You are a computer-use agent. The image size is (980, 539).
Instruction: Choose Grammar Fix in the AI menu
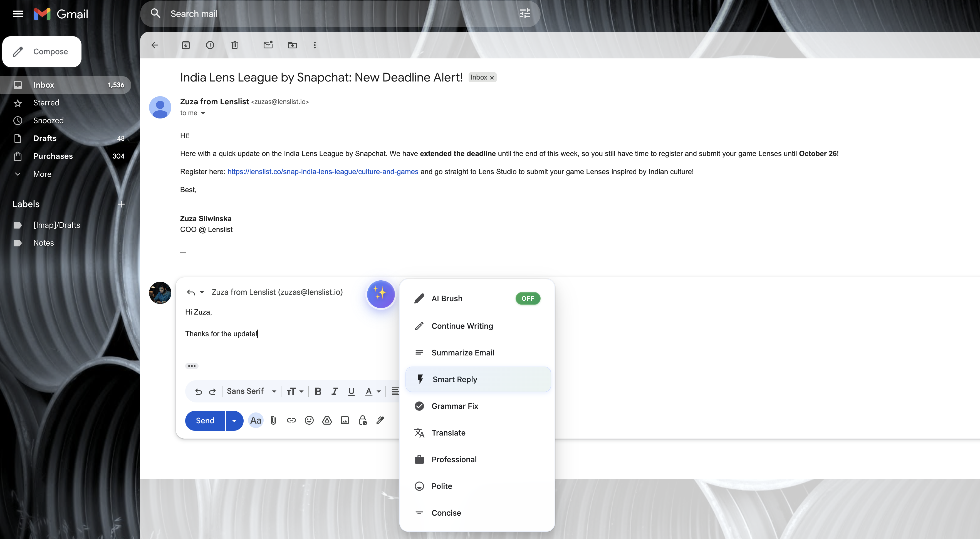pos(455,406)
